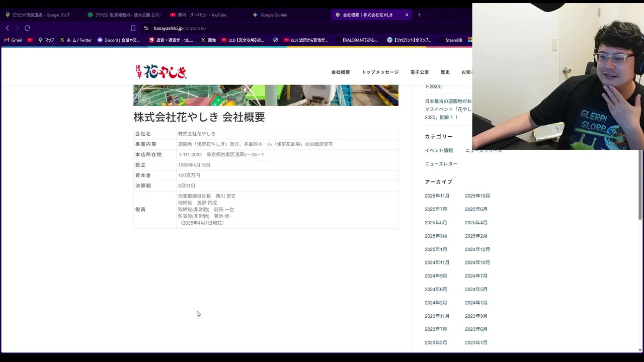Click the scrollbar down arrow

click(640, 350)
